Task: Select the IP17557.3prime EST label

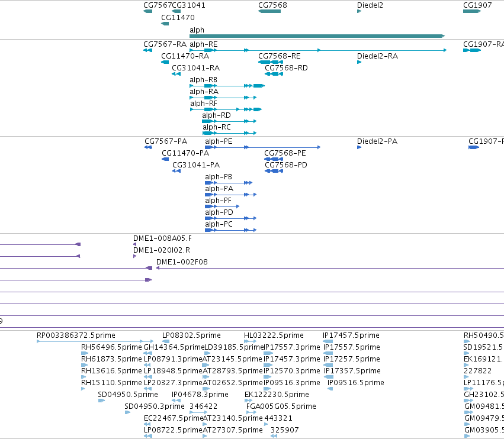Action: tap(292, 347)
